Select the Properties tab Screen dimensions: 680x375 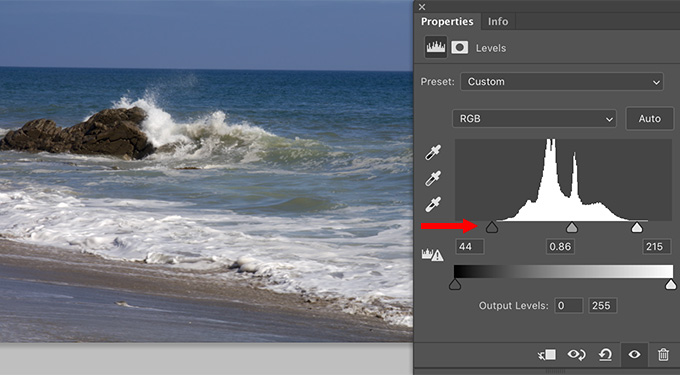click(x=447, y=21)
